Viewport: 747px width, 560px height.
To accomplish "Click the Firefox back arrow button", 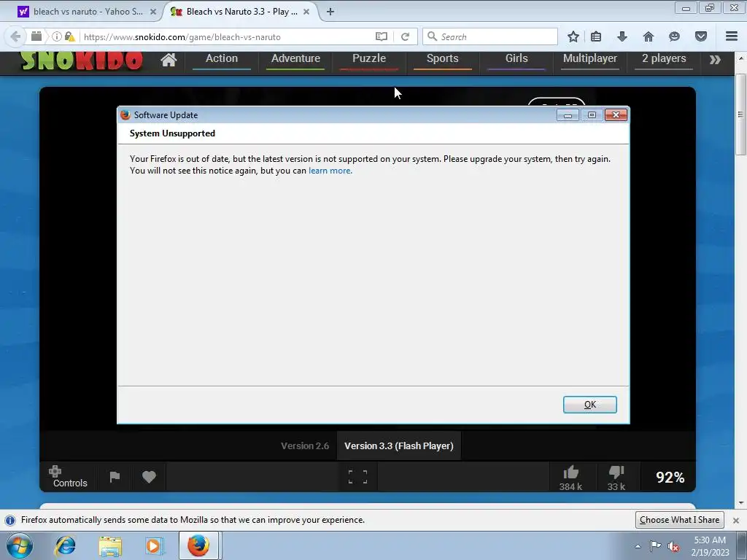I will (x=15, y=36).
